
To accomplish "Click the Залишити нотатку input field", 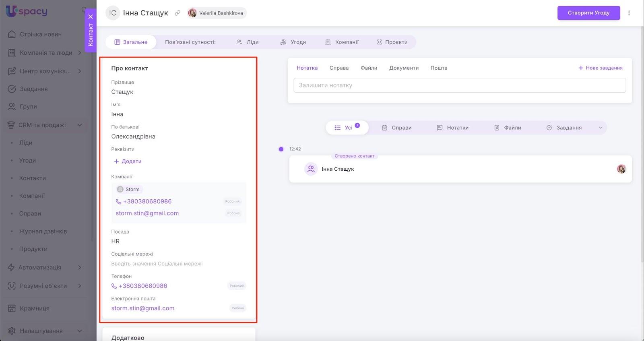I will point(459,85).
